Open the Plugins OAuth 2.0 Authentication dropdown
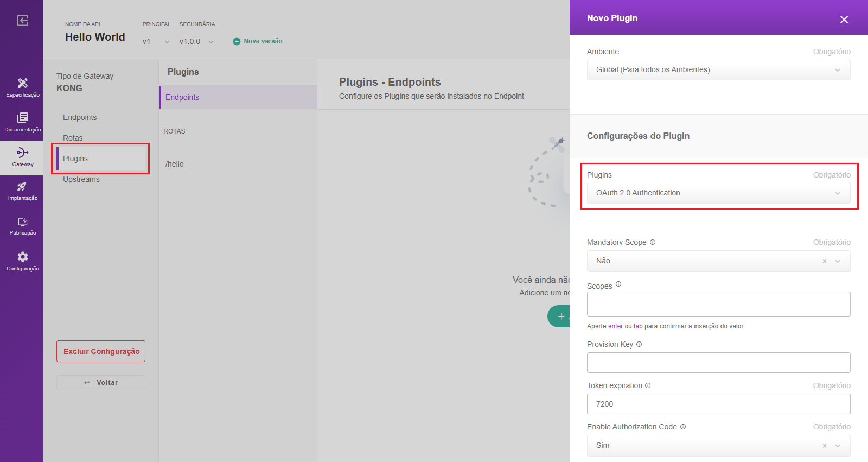Screen dimensions: 868x462 point(718,193)
